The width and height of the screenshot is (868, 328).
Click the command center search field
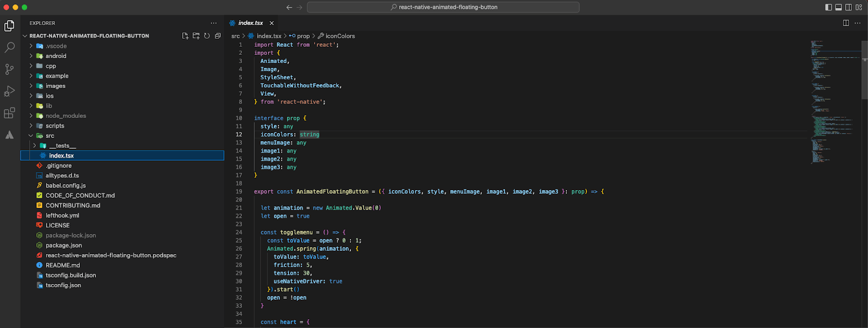(443, 7)
